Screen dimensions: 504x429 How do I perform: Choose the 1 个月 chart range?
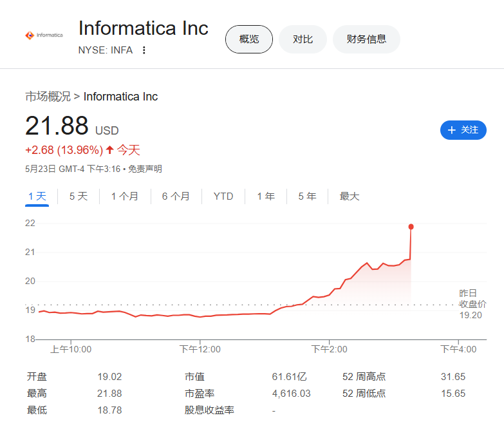(125, 196)
